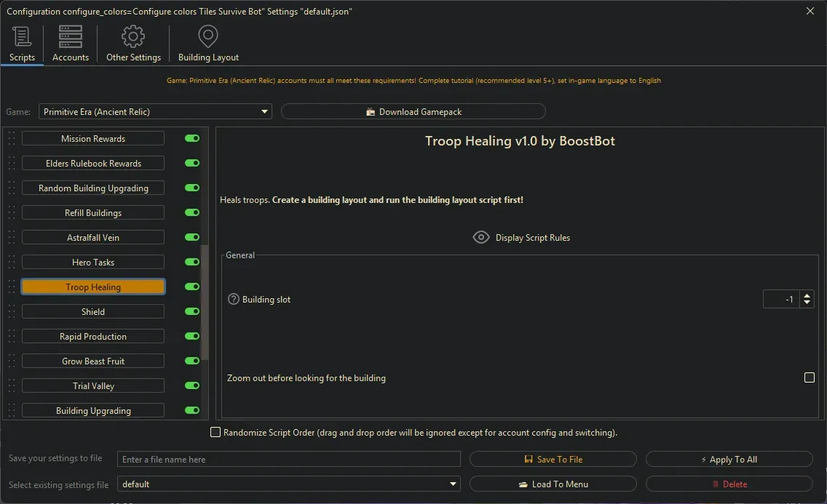Screen dimensions: 827x504
Task: Open Building Layout via the pin icon
Action: [x=207, y=36]
